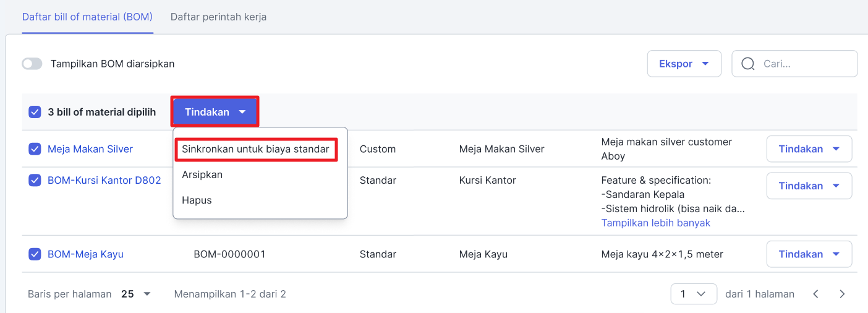The image size is (868, 313).
Task: Open Tindakan for Meja Kayu row
Action: click(x=809, y=254)
